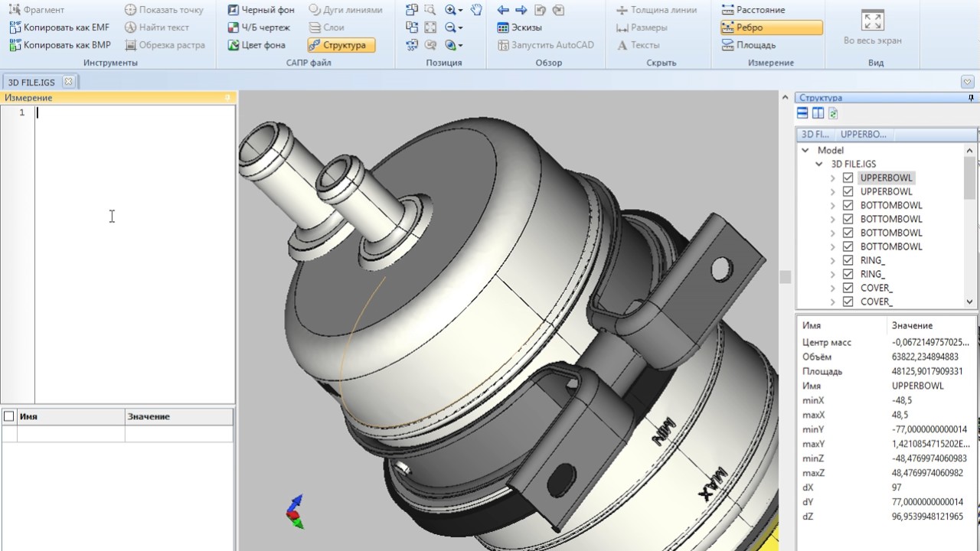Viewport: 980px width, 551px height.
Task: Toggle Черный фон background
Action: pos(261,10)
